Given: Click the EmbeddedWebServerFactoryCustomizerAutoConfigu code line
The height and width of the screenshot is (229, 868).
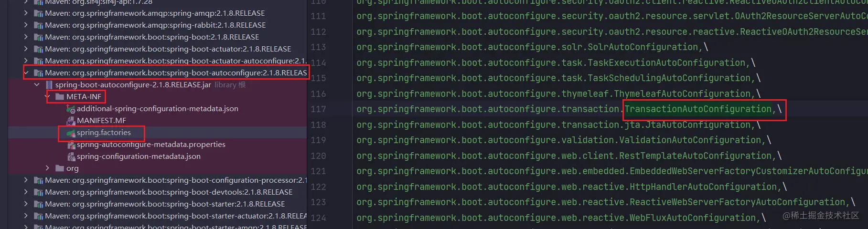Looking at the screenshot, I should [612, 171].
